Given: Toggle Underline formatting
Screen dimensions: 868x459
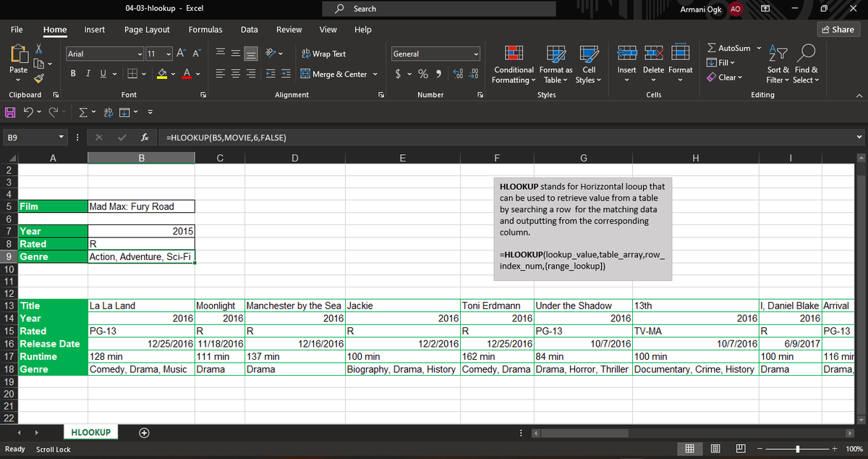Looking at the screenshot, I should click(x=103, y=74).
